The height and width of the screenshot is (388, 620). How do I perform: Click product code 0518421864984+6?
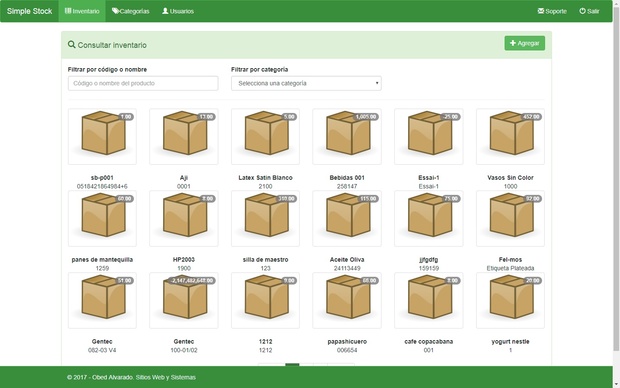102,186
